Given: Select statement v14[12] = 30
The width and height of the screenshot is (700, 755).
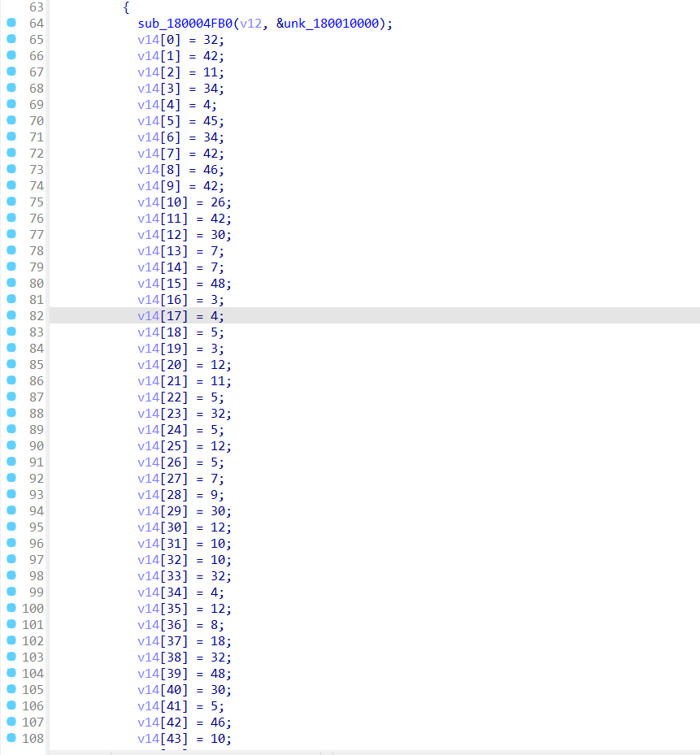Looking at the screenshot, I should pos(185,235).
